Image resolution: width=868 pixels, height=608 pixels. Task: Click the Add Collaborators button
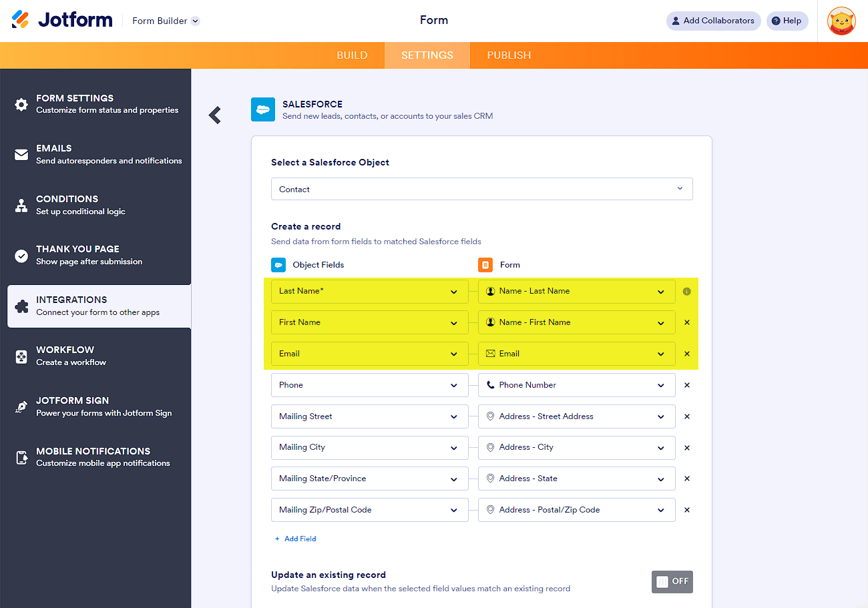pyautogui.click(x=713, y=21)
